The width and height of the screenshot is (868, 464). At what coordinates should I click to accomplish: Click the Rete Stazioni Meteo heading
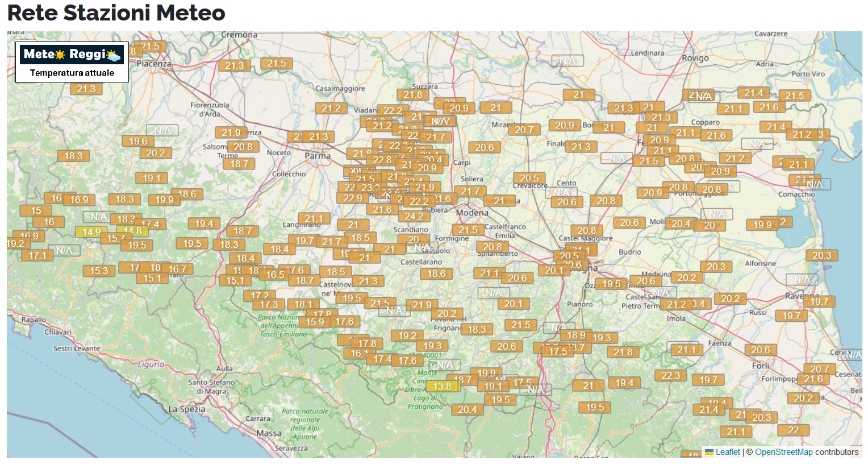click(116, 13)
